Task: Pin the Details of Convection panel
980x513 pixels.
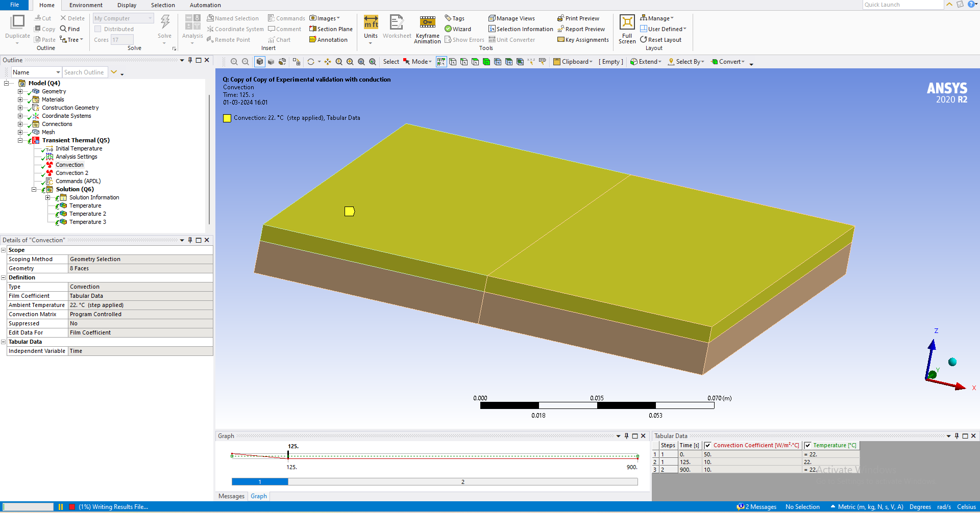Action: click(x=190, y=240)
